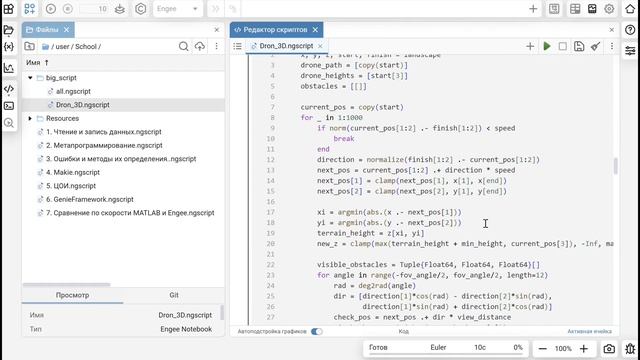Run the script with green play button
This screenshot has width=640, height=360.
pyautogui.click(x=547, y=46)
